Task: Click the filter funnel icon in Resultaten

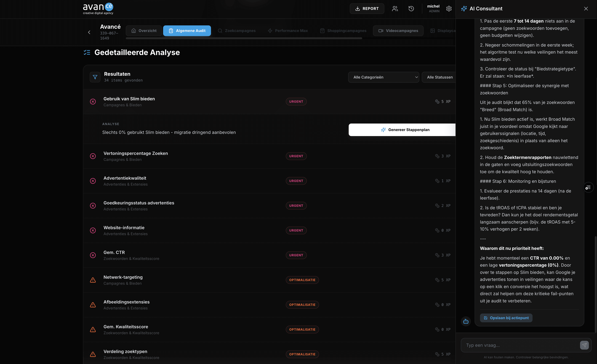Action: (95, 77)
